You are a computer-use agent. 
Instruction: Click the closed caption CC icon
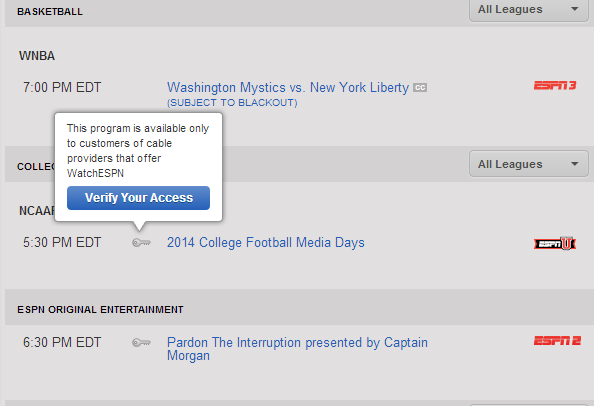click(x=420, y=88)
